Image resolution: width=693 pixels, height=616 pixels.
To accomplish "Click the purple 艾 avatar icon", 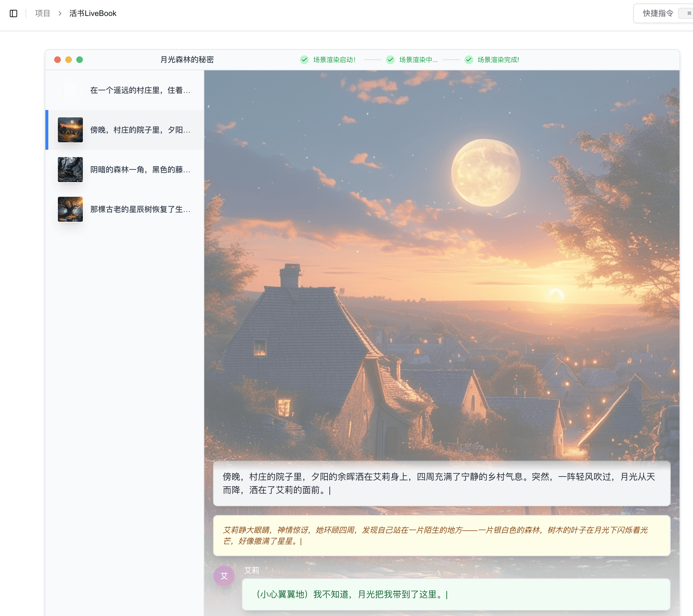I will pyautogui.click(x=224, y=576).
